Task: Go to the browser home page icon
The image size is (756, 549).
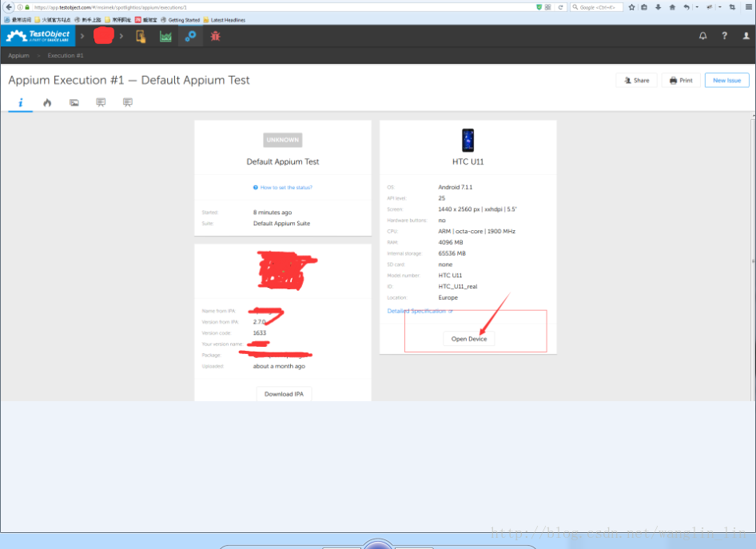Action: [x=672, y=7]
